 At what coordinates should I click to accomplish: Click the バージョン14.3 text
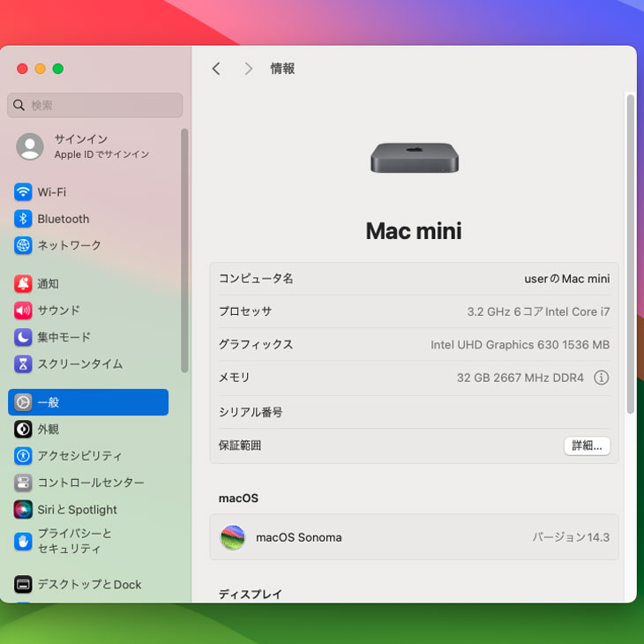pos(571,537)
